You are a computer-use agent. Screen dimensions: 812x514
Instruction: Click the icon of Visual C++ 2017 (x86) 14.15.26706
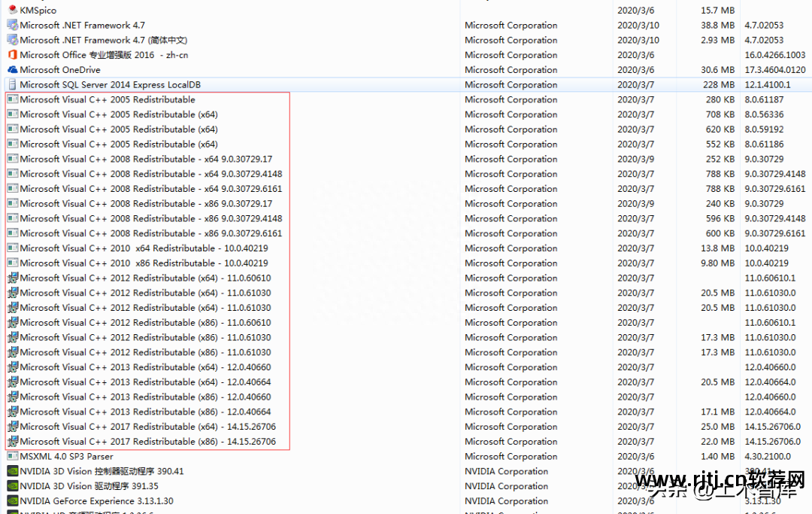(x=13, y=442)
